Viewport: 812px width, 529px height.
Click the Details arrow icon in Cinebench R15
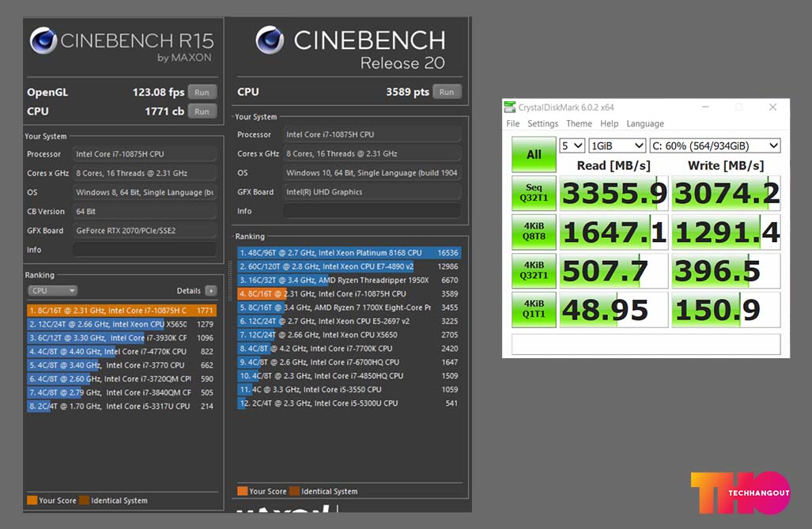coord(211,291)
